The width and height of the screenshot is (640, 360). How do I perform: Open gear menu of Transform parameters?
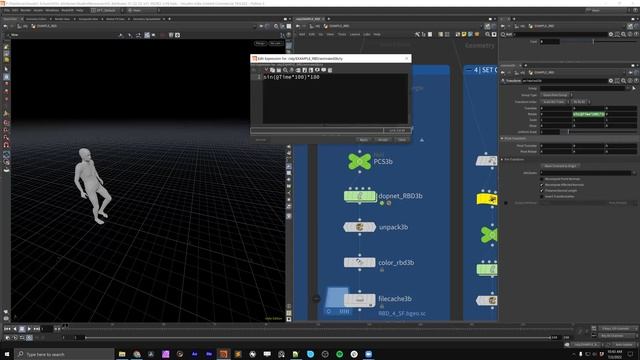tap(611, 81)
